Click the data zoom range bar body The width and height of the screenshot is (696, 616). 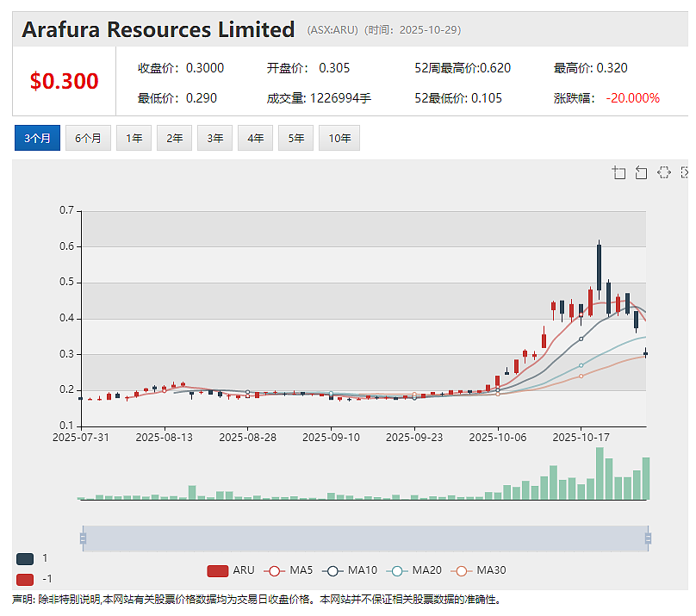(x=365, y=538)
